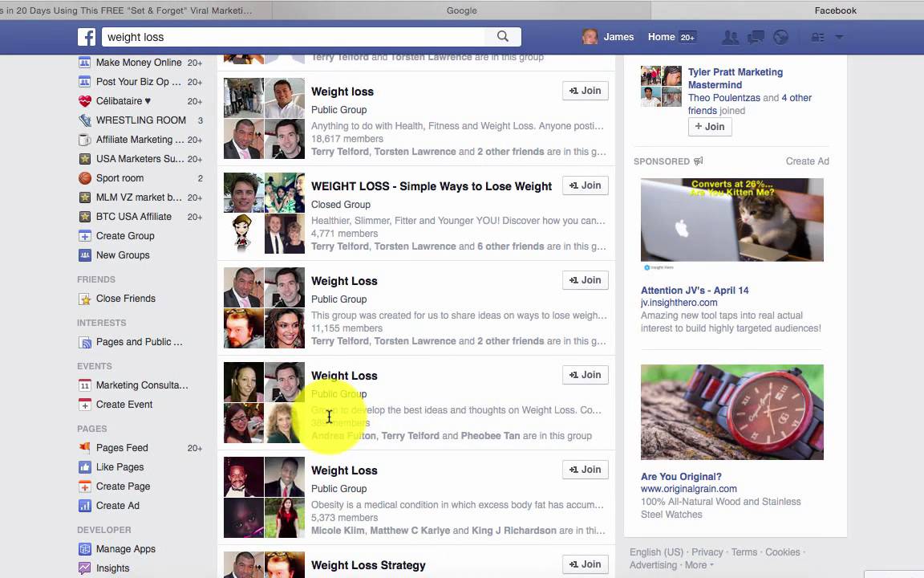
Task: Open the kitten laptop ad image
Action: click(731, 220)
